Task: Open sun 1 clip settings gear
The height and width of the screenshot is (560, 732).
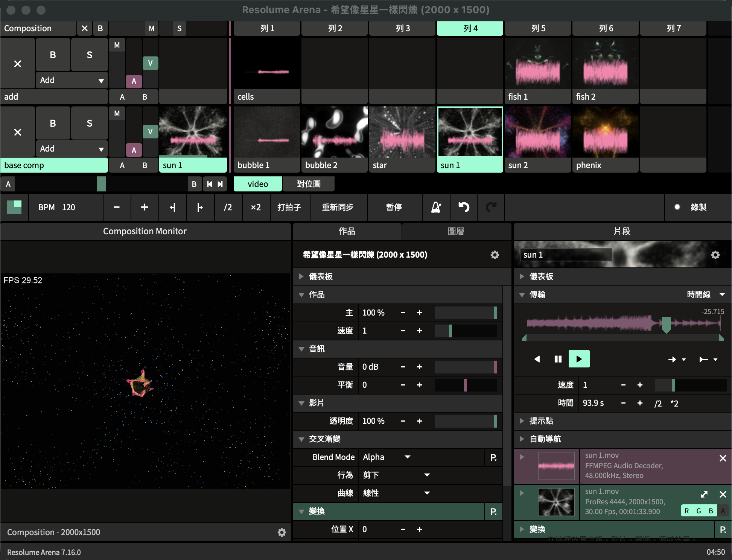Action: (x=715, y=255)
